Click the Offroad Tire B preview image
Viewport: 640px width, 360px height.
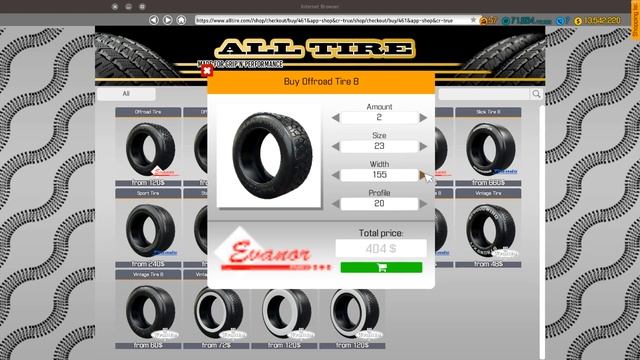[x=269, y=155]
